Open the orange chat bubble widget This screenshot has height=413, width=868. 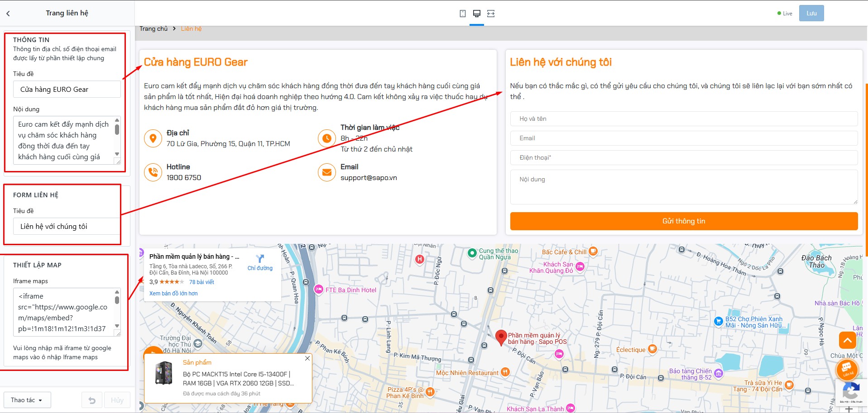[847, 369]
